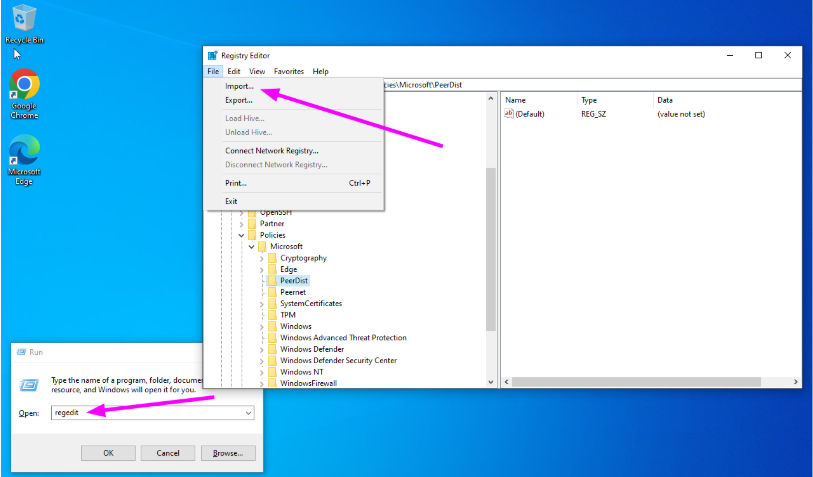Collapse the Microsoft key under Policies
Viewport: 813px width, 477px height.
(251, 246)
